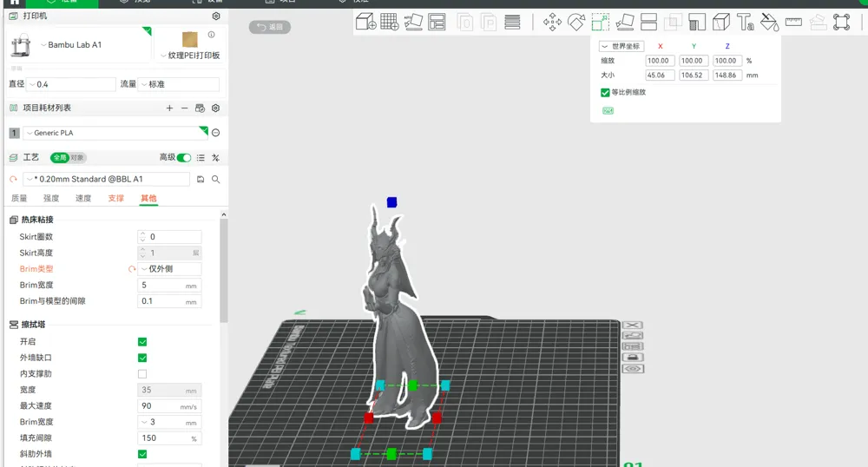Click the compare presets icon
The width and height of the screenshot is (868, 467).
pos(216,158)
